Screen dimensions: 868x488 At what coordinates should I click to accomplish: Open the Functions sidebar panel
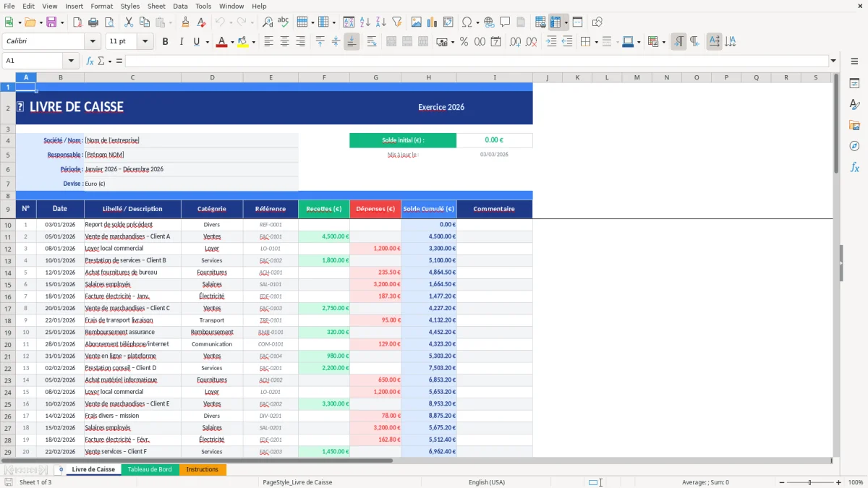(854, 167)
